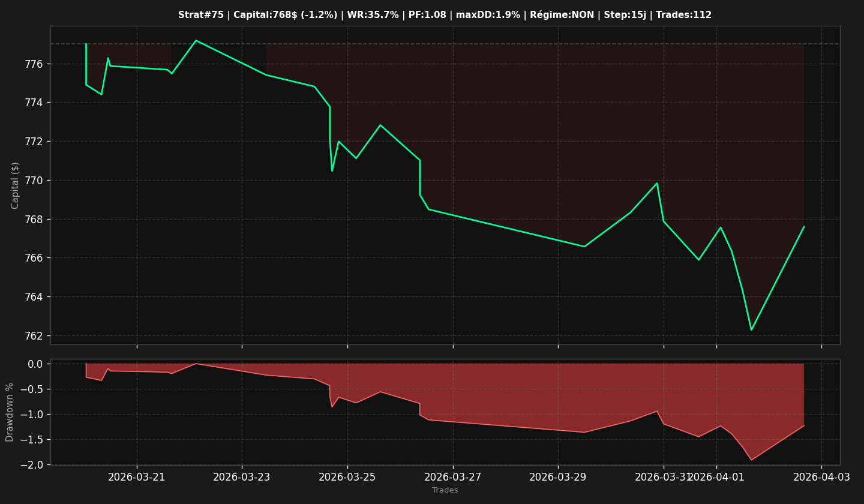Click the 0.0 drawdown tick label
Image resolution: width=864 pixels, height=504 pixels.
click(36, 364)
